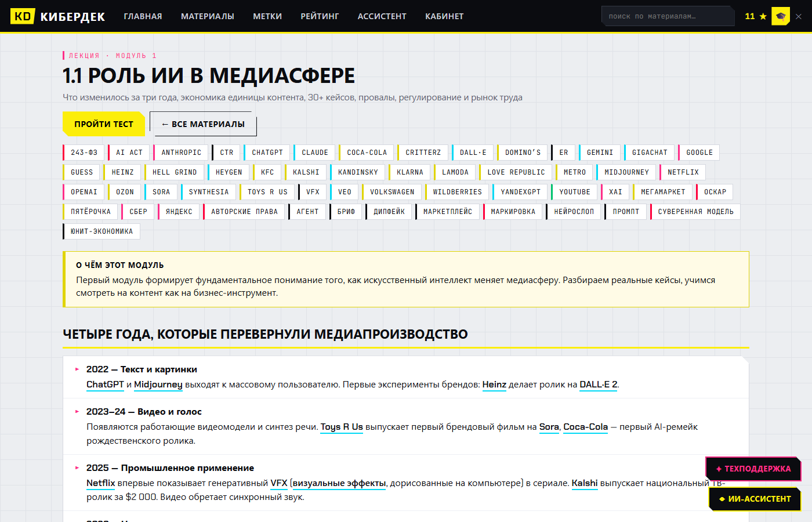The image size is (812, 522).
Task: Select the Пятёрочка tag
Action: click(x=90, y=212)
